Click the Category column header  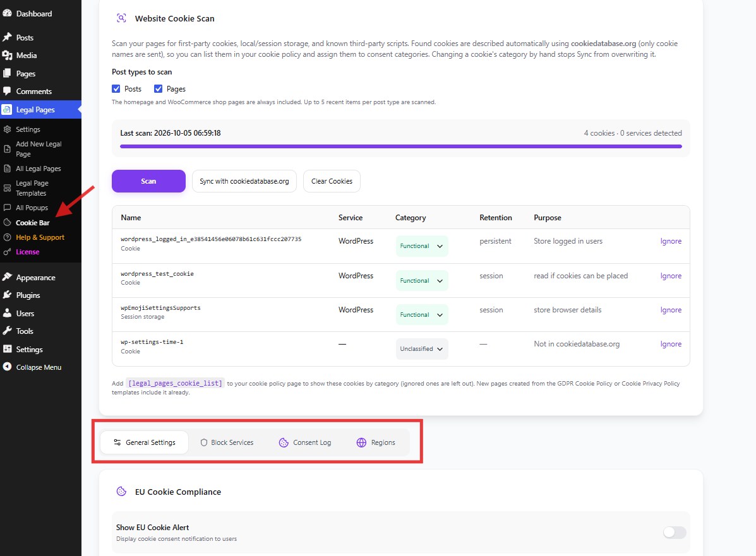[x=411, y=218]
